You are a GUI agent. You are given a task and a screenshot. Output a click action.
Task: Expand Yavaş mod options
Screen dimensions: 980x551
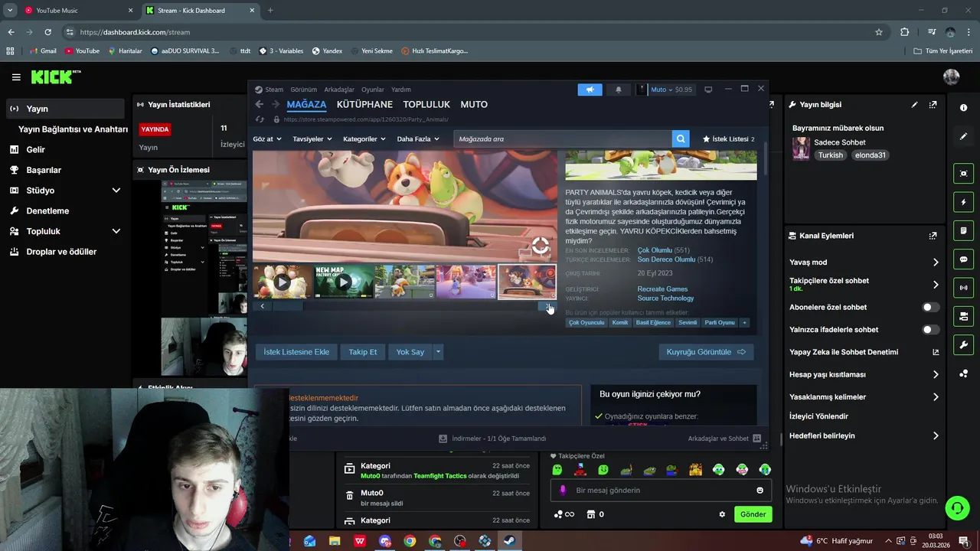pyautogui.click(x=936, y=262)
